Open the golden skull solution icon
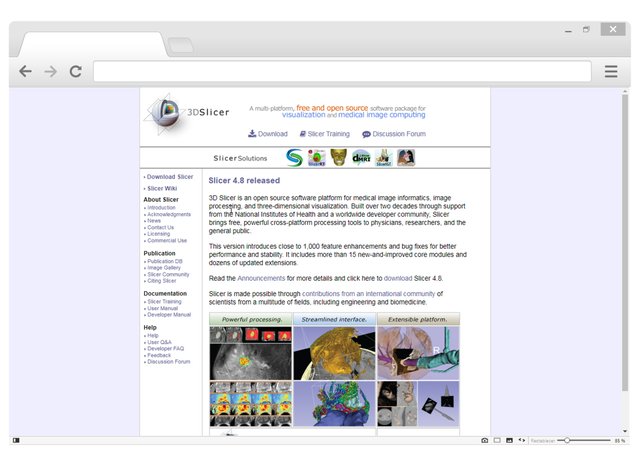Image resolution: width=640 pixels, height=457 pixels. [x=338, y=157]
